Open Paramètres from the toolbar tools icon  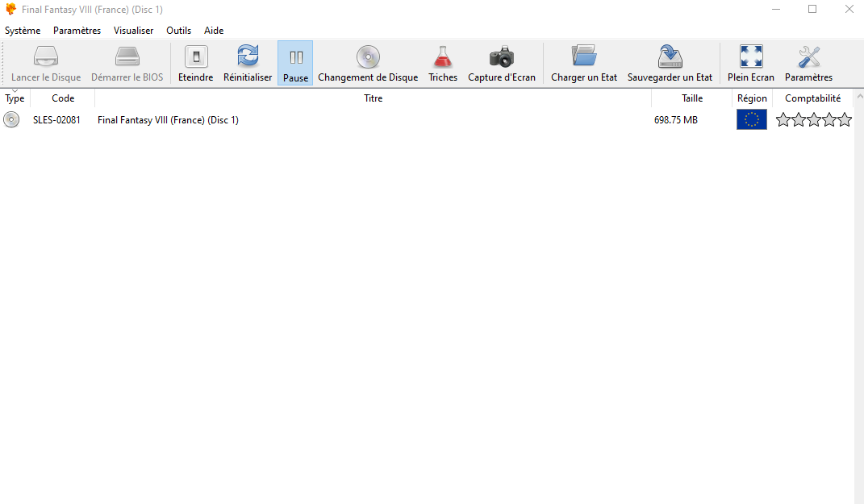(809, 64)
